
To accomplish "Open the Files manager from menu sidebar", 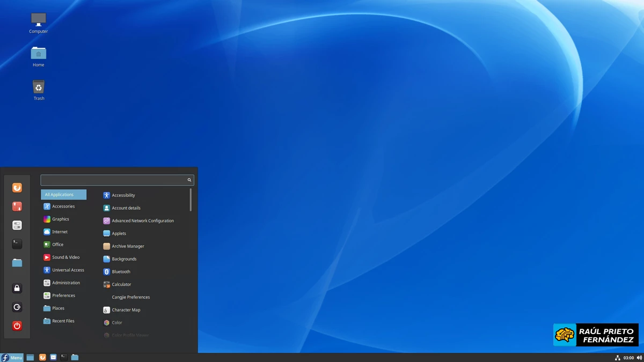I will (x=17, y=263).
